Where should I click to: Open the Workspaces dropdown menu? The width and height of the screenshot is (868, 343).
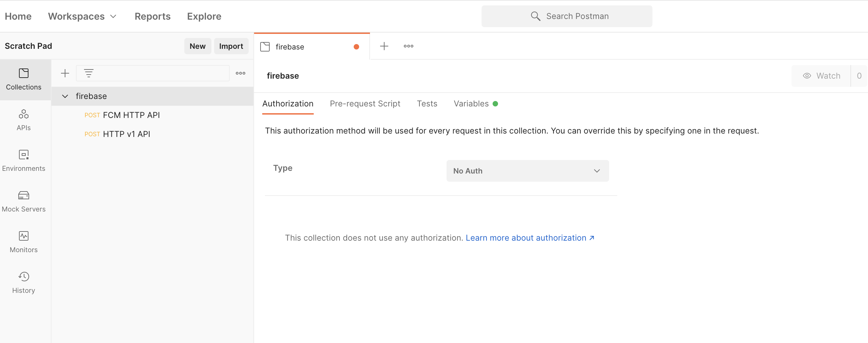pyautogui.click(x=82, y=16)
